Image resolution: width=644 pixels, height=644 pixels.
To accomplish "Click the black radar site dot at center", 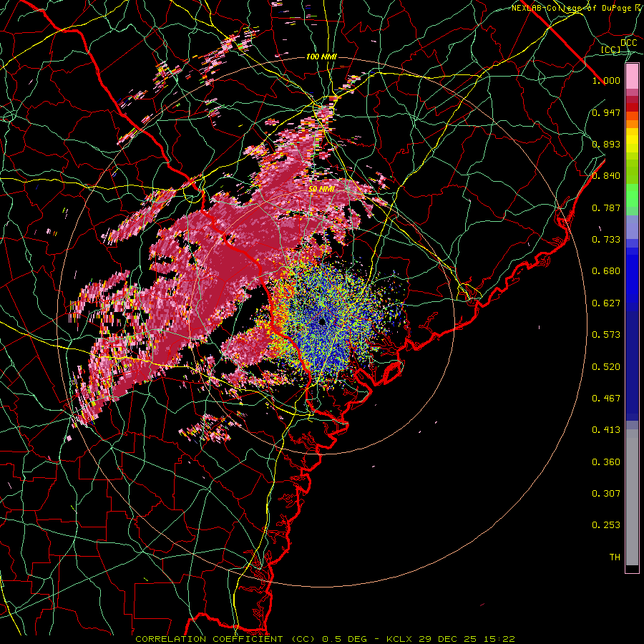I will (x=322, y=321).
